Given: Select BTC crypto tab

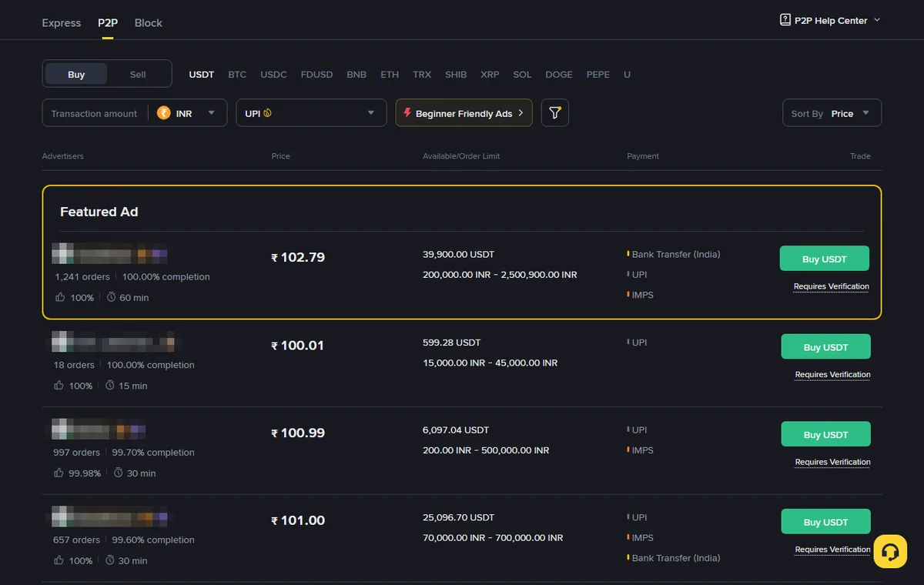Looking at the screenshot, I should [x=237, y=75].
